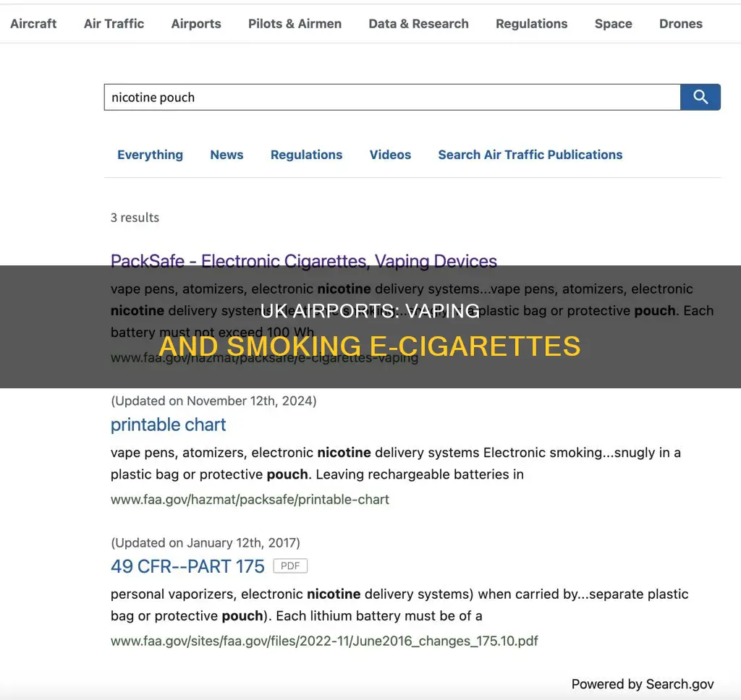
Task: Click 'Updated on November 12th, 2024' text
Action: point(213,401)
